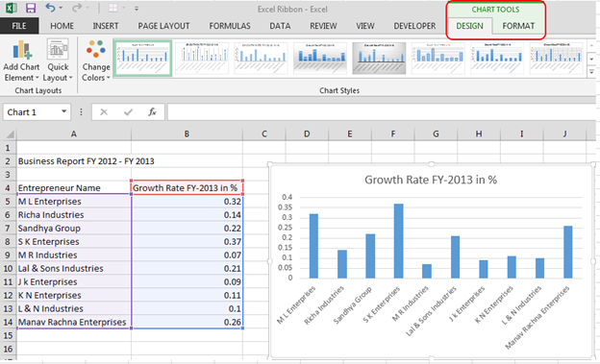Click the Chart Tools DESIGN tab
The height and width of the screenshot is (364, 600).
(469, 26)
